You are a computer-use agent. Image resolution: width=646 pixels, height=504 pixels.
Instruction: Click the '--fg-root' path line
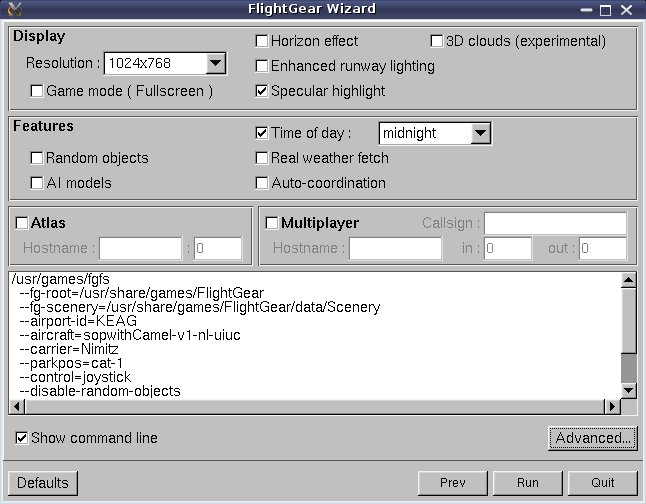[141, 293]
